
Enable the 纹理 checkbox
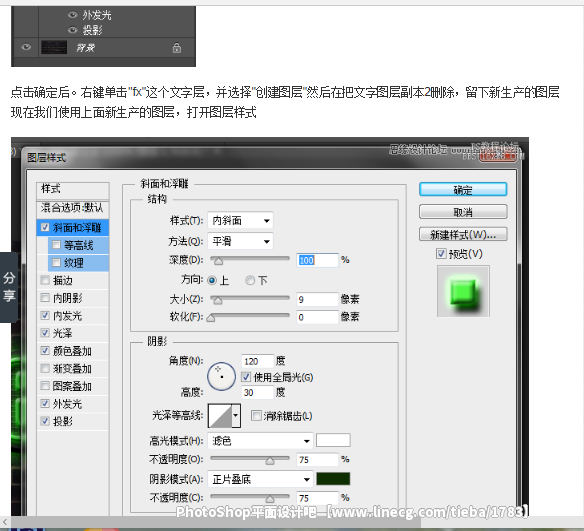pyautogui.click(x=56, y=263)
